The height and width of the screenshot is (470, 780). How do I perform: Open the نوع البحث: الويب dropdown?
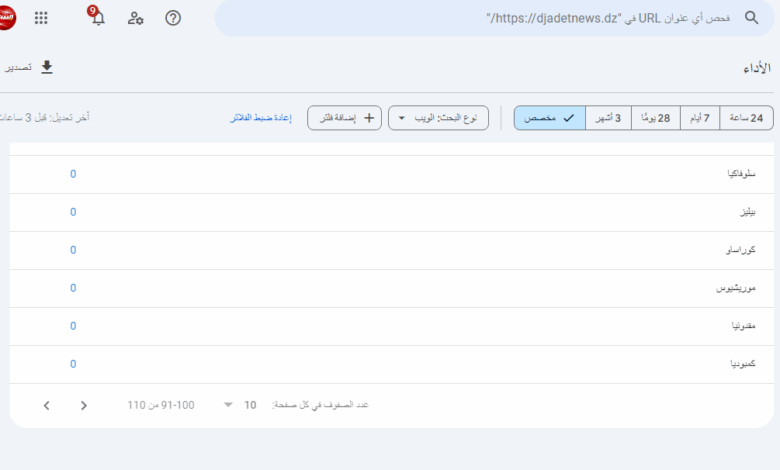pyautogui.click(x=439, y=118)
